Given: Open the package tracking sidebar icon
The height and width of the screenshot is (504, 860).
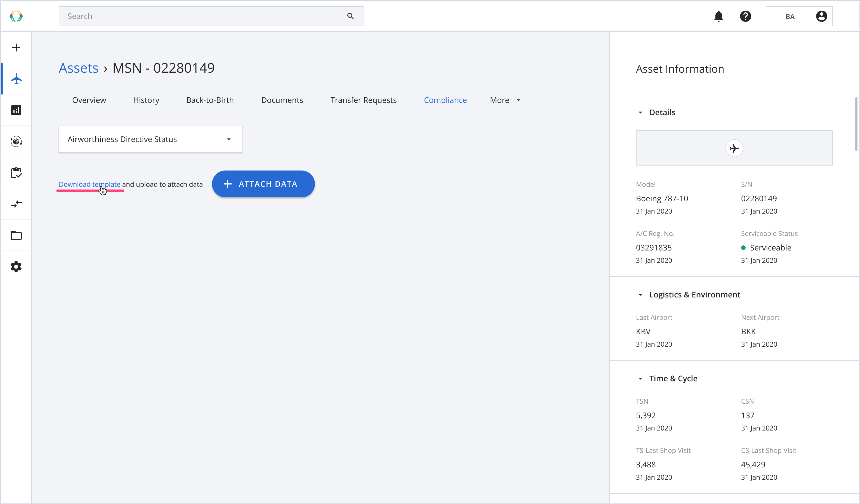Looking at the screenshot, I should coord(16,141).
